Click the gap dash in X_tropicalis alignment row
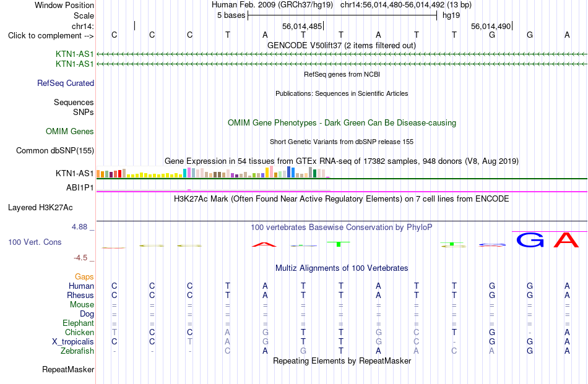Screen dimensions: 588x384 (454, 342)
